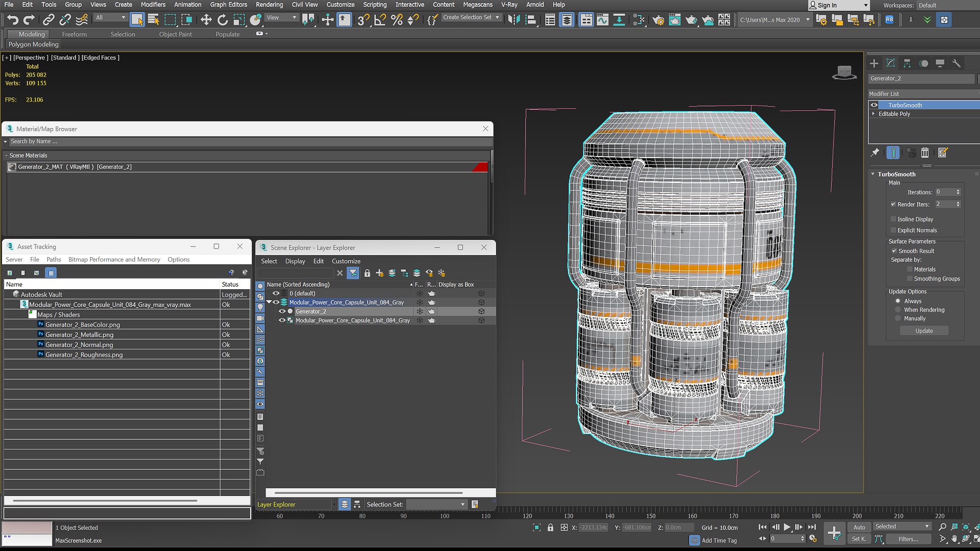Toggle visibility eye of Generator_2 layer row

coord(282,311)
